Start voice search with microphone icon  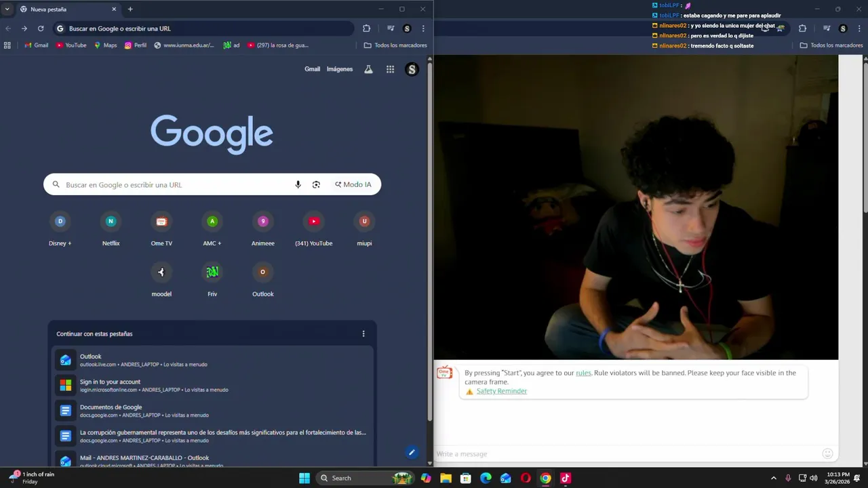[298, 184]
